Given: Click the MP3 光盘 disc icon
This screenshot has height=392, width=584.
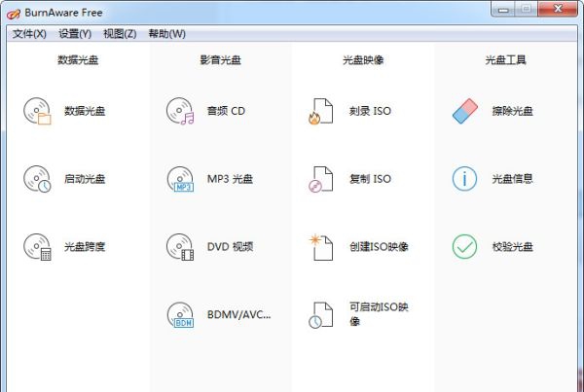Looking at the screenshot, I should (x=180, y=179).
